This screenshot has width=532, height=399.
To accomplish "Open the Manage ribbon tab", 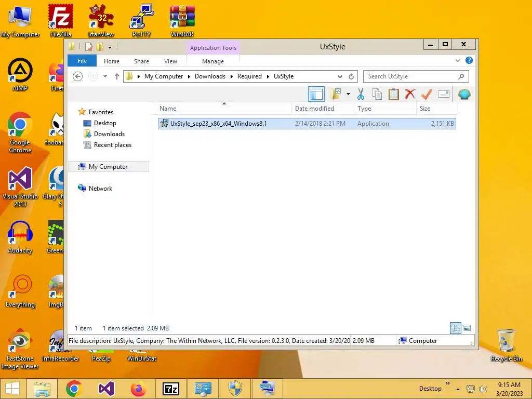I will pos(213,61).
